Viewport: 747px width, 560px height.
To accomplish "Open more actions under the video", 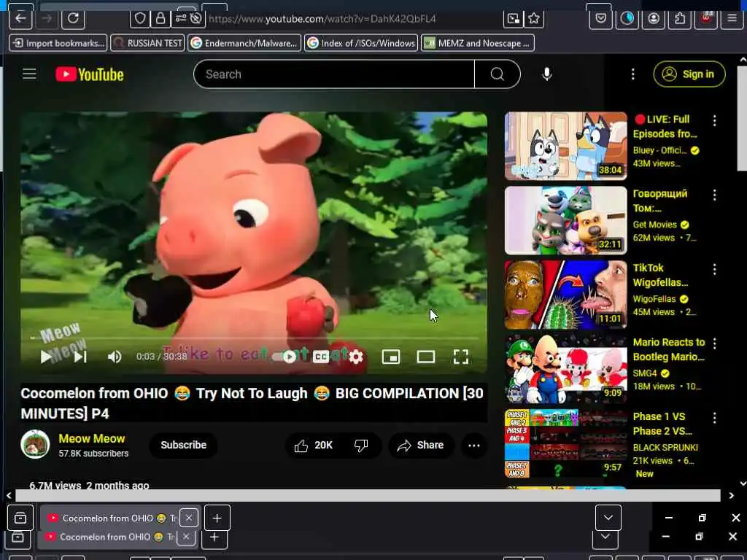I will pyautogui.click(x=474, y=446).
